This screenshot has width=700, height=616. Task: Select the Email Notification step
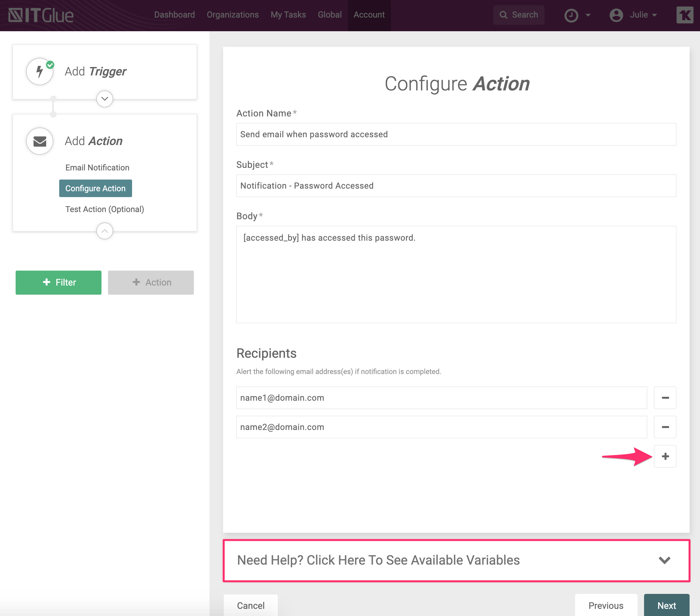(x=97, y=167)
